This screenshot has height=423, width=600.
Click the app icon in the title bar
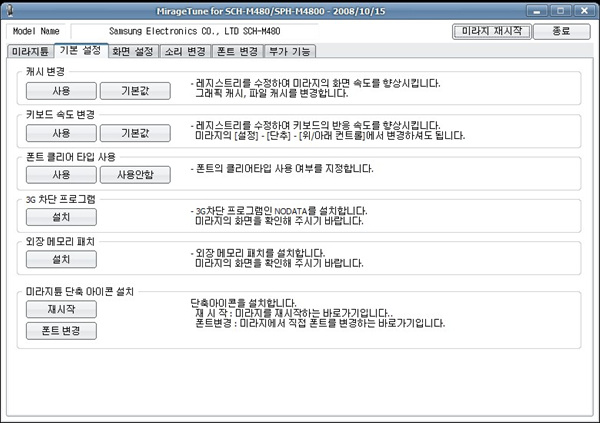tap(10, 10)
